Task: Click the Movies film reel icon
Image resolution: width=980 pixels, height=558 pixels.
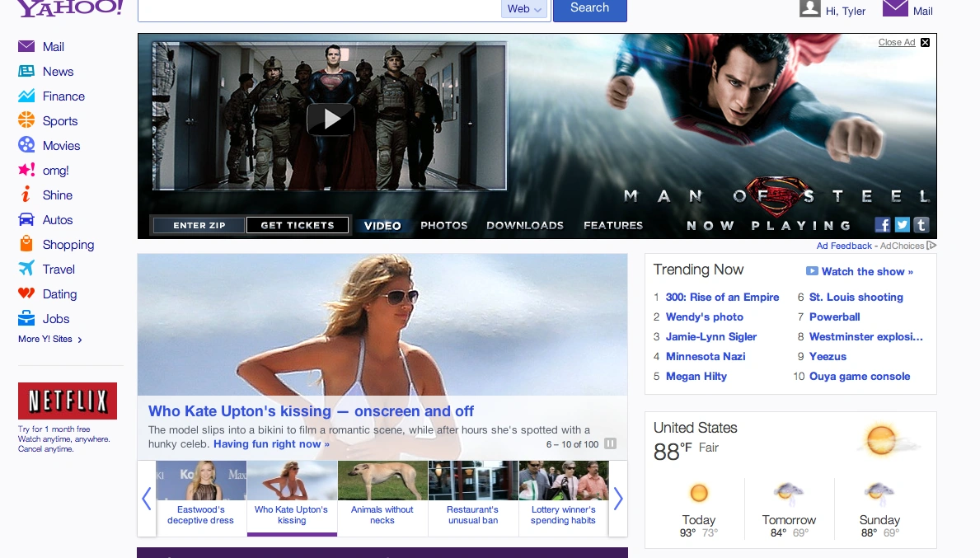Action: pyautogui.click(x=26, y=146)
